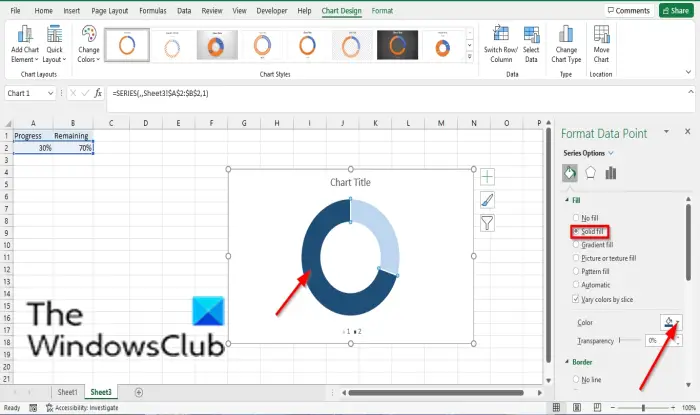Click Move Chart icon
The height and width of the screenshot is (415, 700).
click(x=601, y=34)
